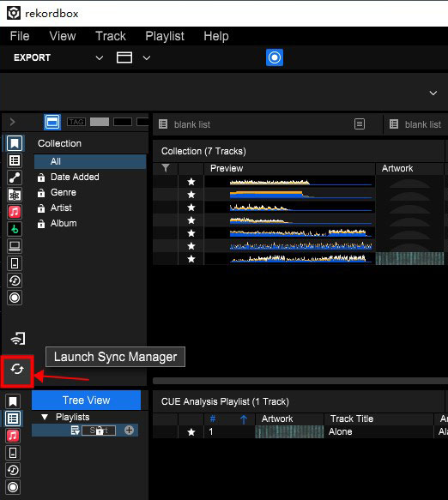Select the Date Added tree item

[x=75, y=177]
